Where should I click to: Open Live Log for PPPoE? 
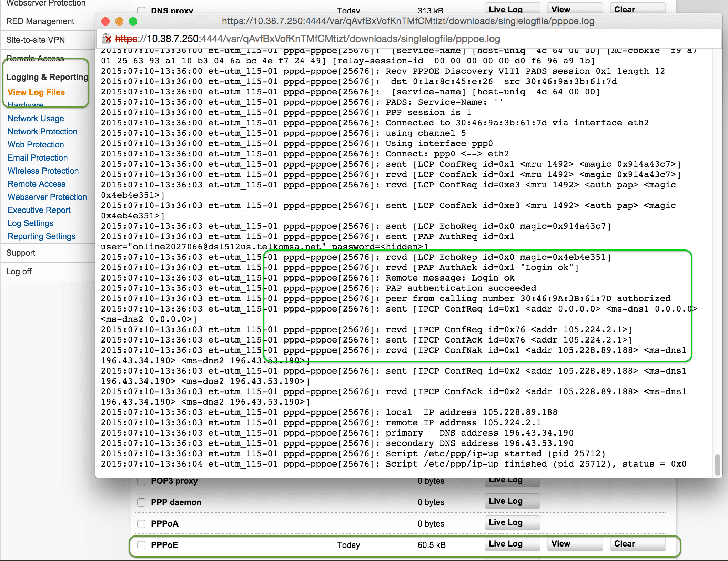512,544
